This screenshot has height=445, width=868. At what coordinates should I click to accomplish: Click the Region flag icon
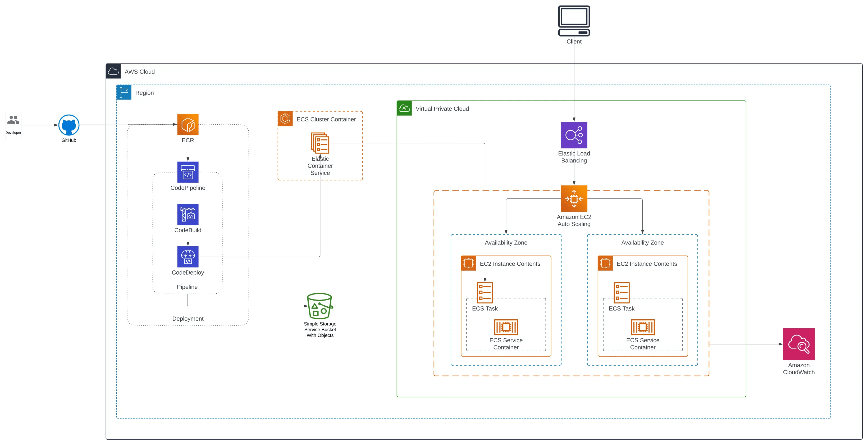click(x=124, y=92)
